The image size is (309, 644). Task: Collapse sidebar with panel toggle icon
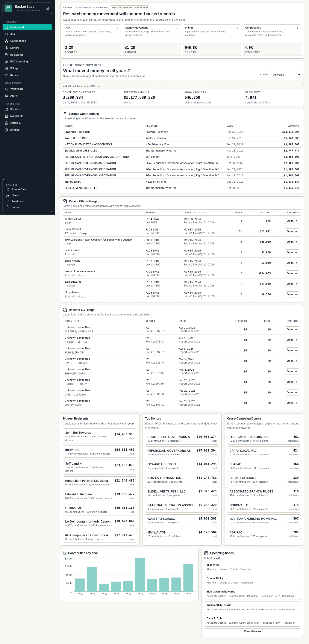coord(47,9)
